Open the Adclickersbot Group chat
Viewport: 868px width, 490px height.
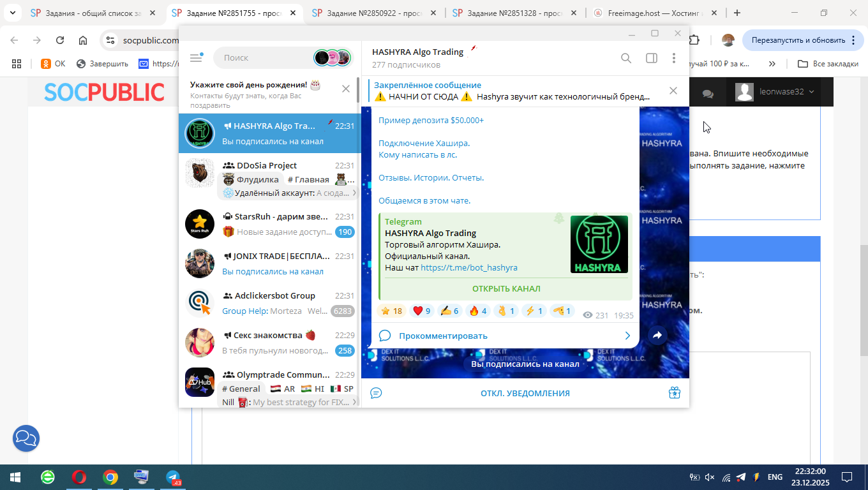(269, 303)
